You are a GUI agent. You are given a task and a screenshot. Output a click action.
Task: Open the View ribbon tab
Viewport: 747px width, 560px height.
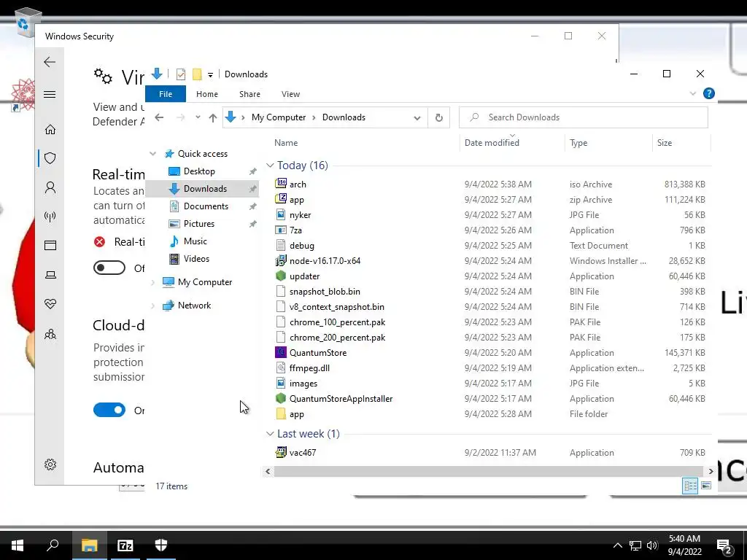point(290,94)
